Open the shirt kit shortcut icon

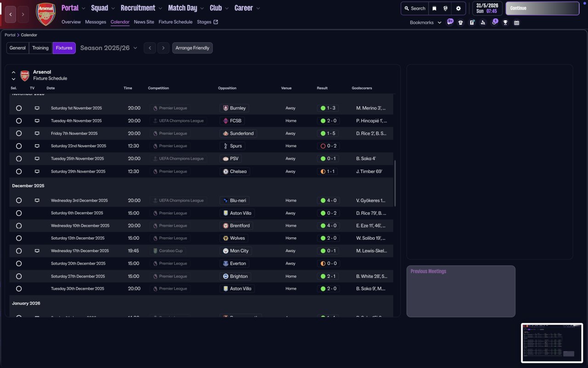[x=461, y=23]
